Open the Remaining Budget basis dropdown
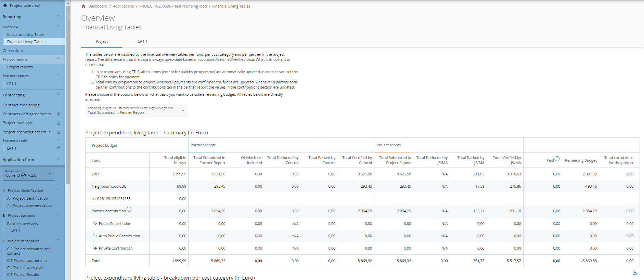This screenshot has width=644, height=280. coord(136,111)
